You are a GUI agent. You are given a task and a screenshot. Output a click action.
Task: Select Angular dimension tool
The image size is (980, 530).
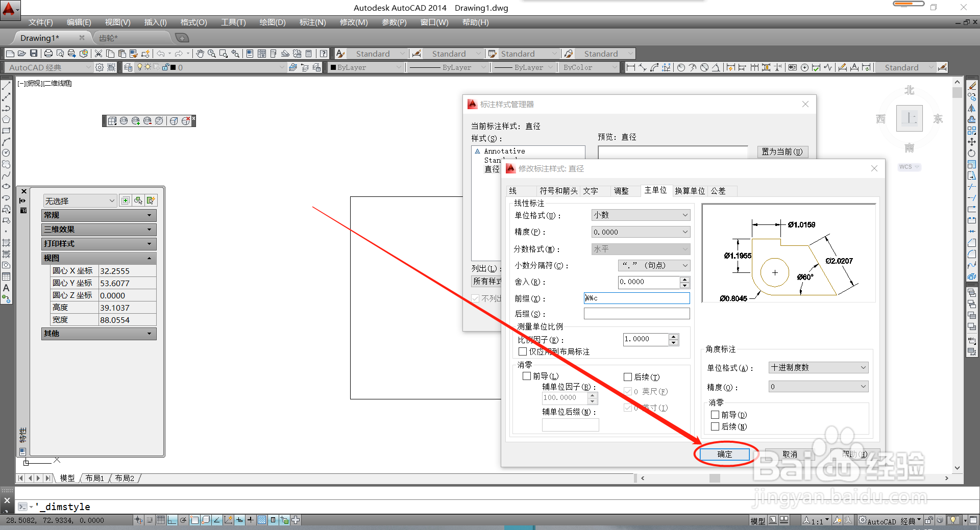(x=716, y=67)
